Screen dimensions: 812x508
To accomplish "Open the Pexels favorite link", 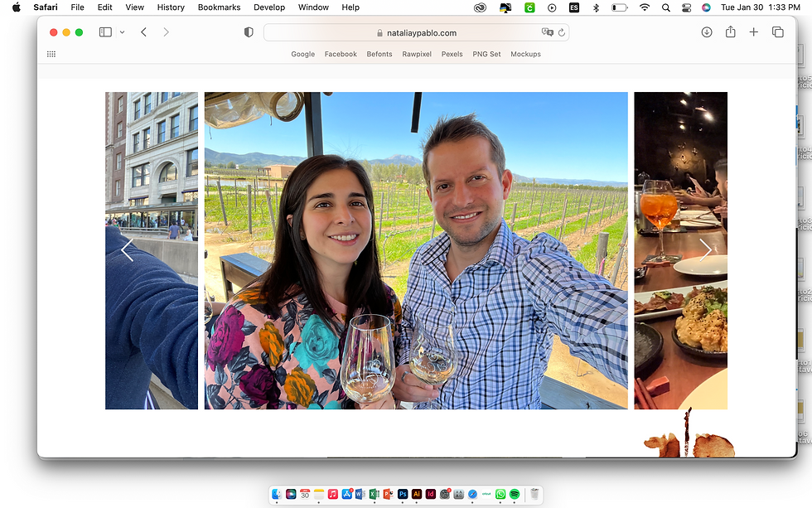I will (452, 54).
